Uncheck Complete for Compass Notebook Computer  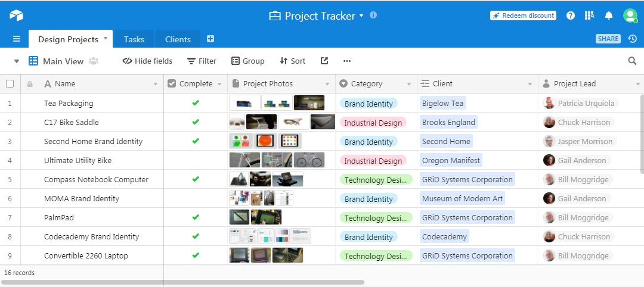196,179
